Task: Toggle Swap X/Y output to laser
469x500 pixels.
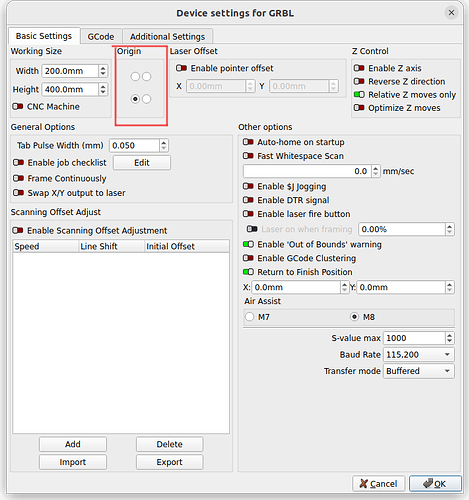Action: 18,193
